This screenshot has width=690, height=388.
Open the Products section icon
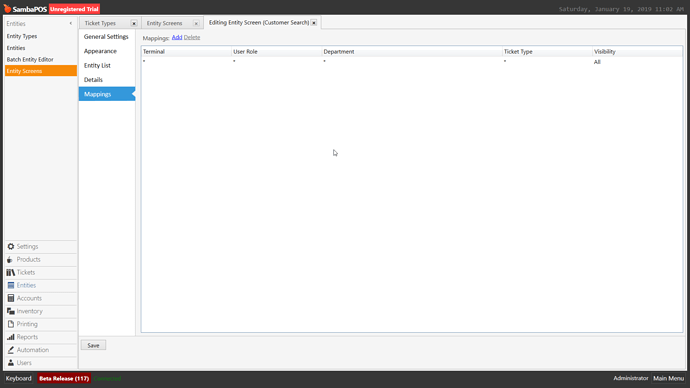[11, 260]
